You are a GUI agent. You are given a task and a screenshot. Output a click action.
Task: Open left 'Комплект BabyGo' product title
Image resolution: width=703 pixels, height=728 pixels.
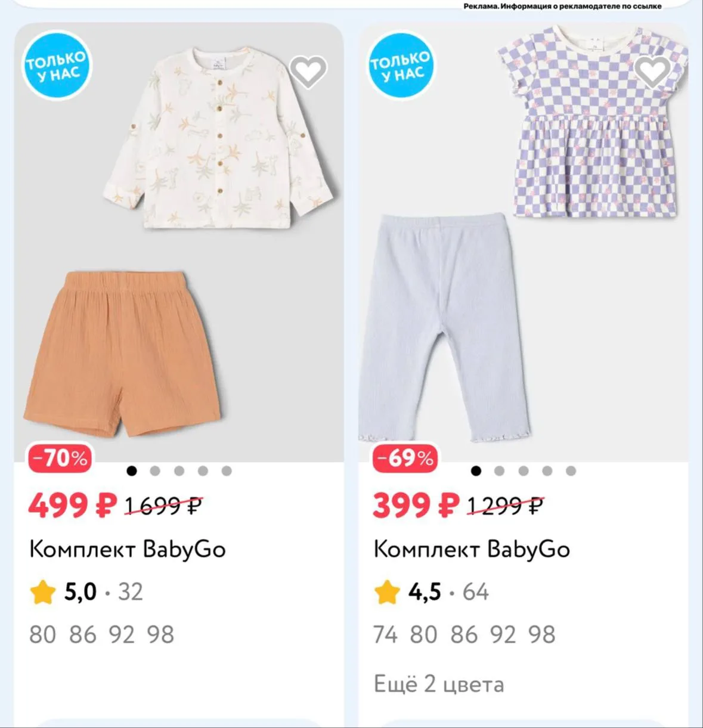(x=128, y=549)
